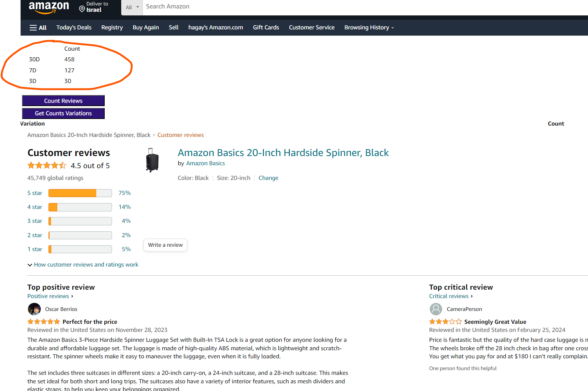Select the 30D count value 458
Image resolution: width=588 pixels, height=391 pixels.
click(x=69, y=59)
